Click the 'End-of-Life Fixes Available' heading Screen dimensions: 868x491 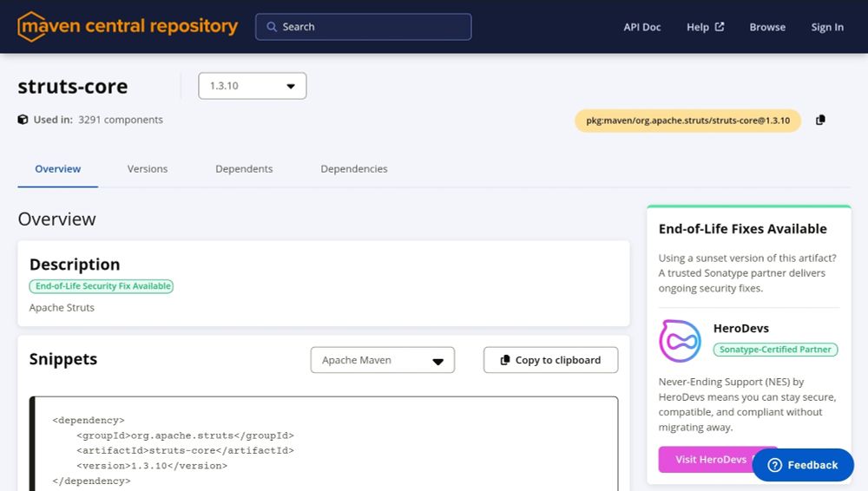click(x=742, y=229)
